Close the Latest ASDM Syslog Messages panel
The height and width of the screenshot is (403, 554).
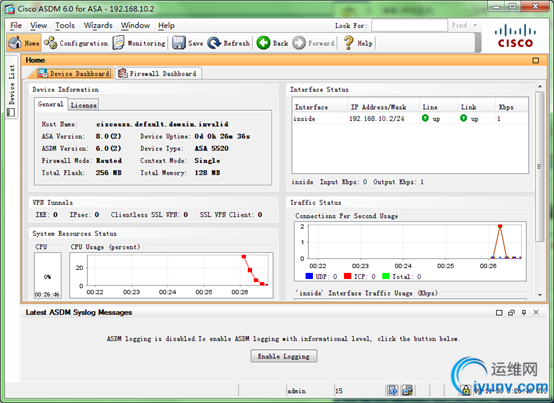(536, 312)
